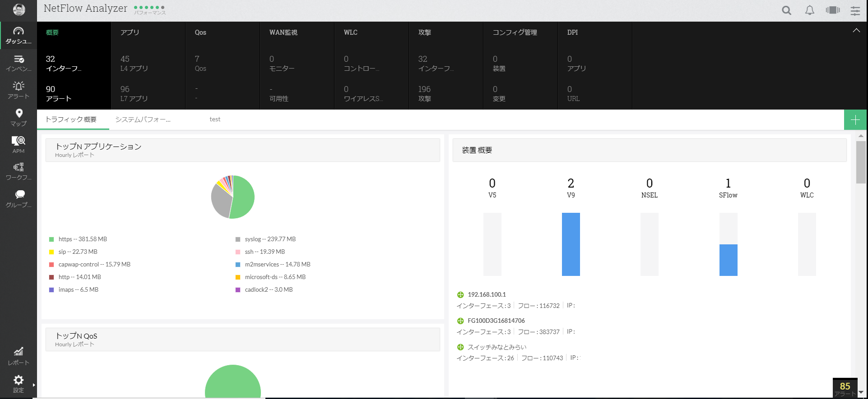This screenshot has width=868, height=399.
Task: Click the vertical scrollbar thumb
Action: (861, 162)
